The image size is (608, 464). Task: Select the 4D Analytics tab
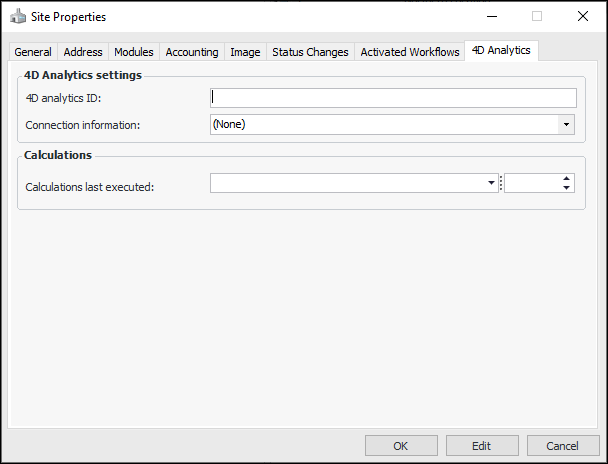click(502, 50)
